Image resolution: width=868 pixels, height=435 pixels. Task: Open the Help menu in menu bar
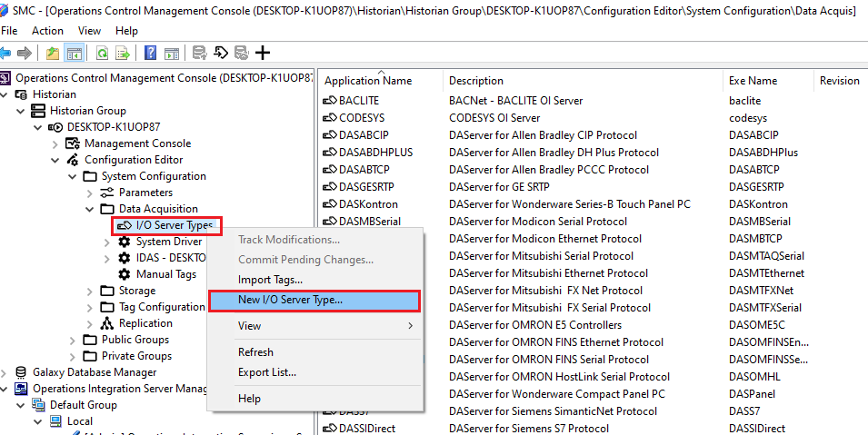coord(126,31)
